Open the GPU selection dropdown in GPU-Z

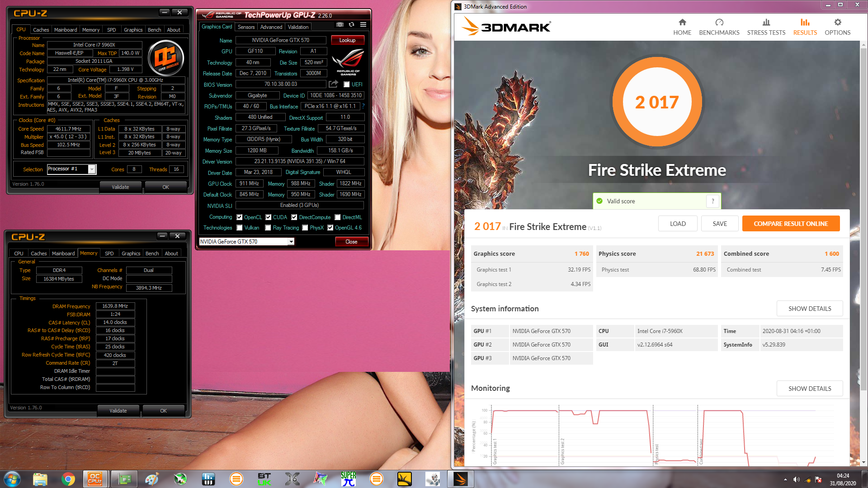pyautogui.click(x=292, y=242)
